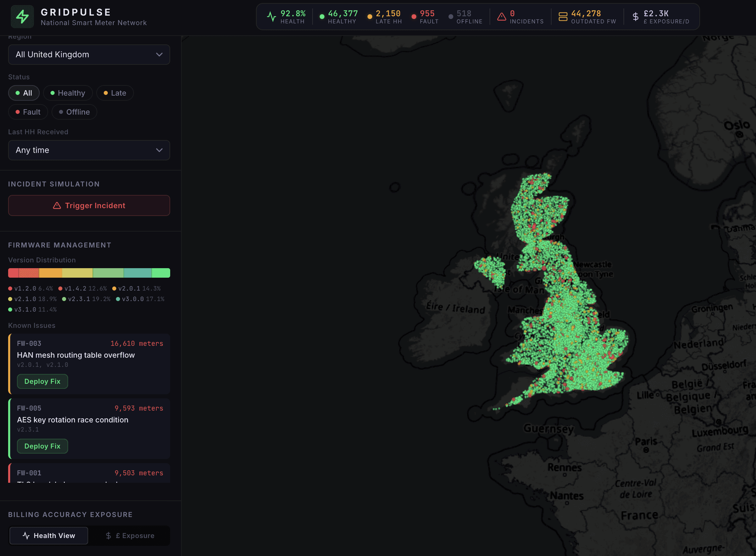Click the orange v2.0.1 segment in the version bar

(x=51, y=273)
